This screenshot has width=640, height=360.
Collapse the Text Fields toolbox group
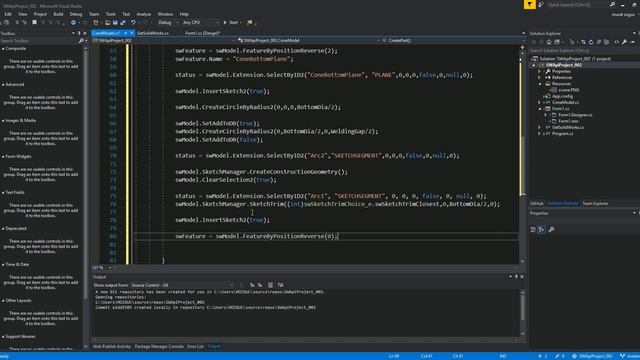pos(3,192)
